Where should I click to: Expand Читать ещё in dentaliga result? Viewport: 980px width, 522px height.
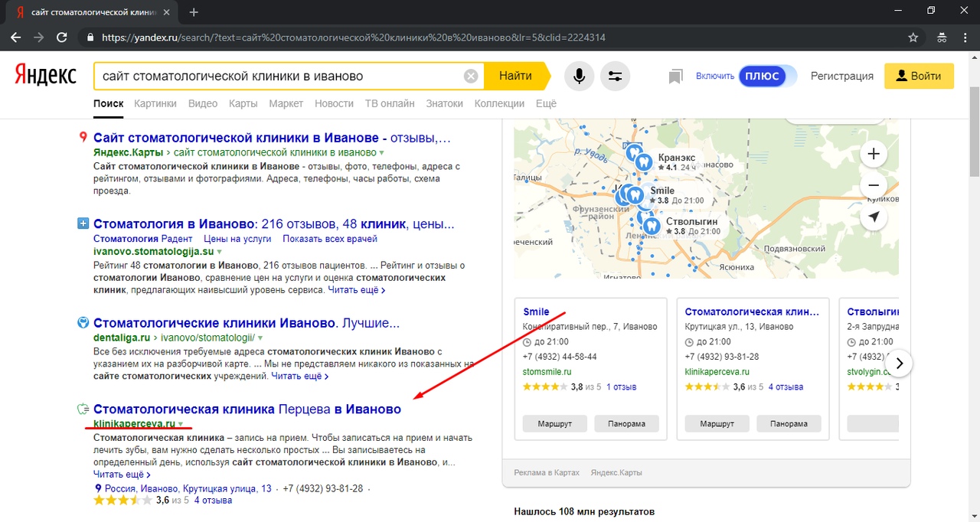(300, 377)
